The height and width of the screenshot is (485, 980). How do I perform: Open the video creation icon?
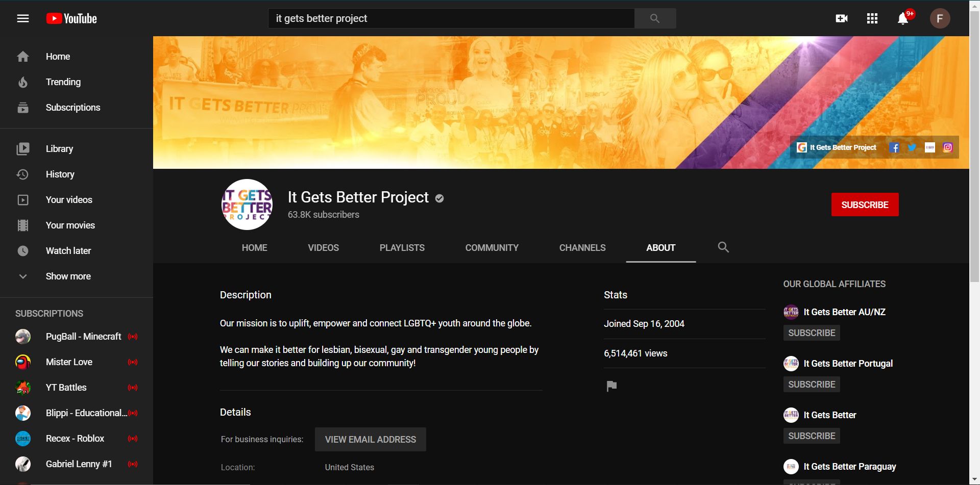pyautogui.click(x=841, y=18)
